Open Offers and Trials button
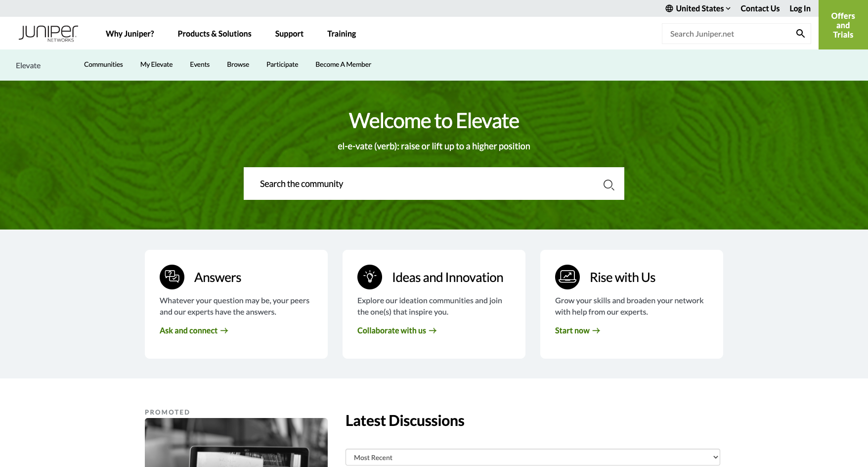The image size is (868, 467). [843, 25]
